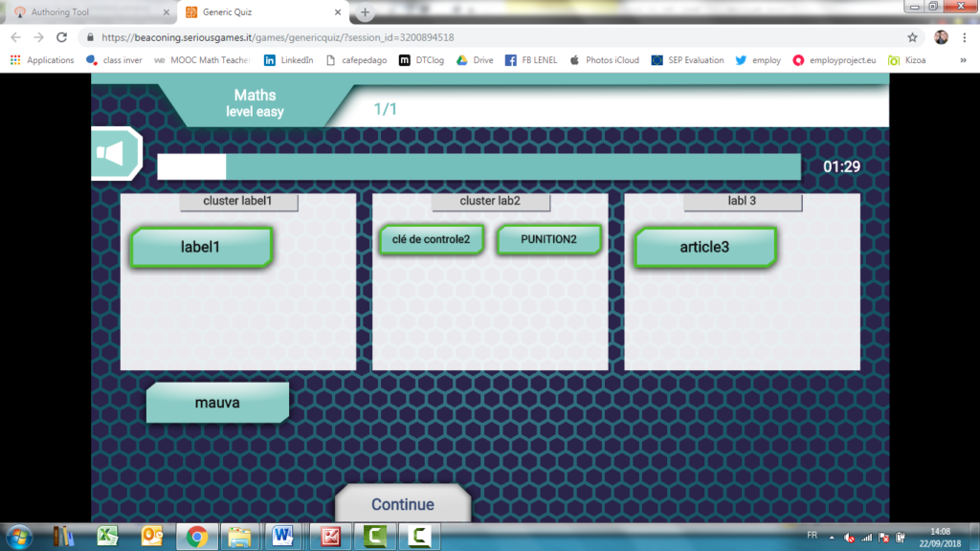The height and width of the screenshot is (551, 980).
Task: Click the Action Center flag icon
Action: click(x=883, y=538)
